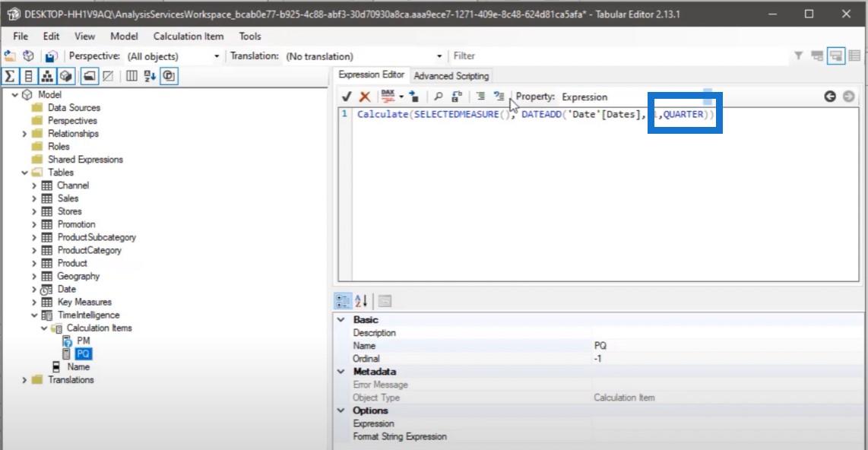Toggle showing partitions cube icon

coord(66,76)
